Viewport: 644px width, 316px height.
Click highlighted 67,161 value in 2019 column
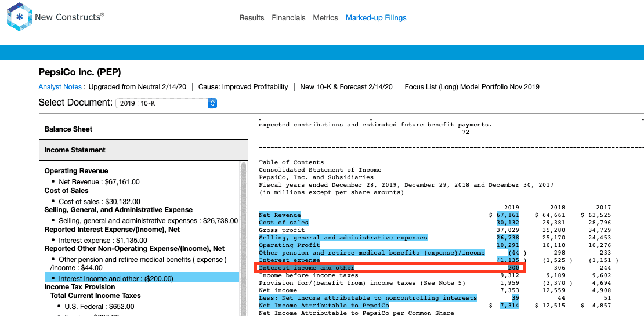point(508,215)
